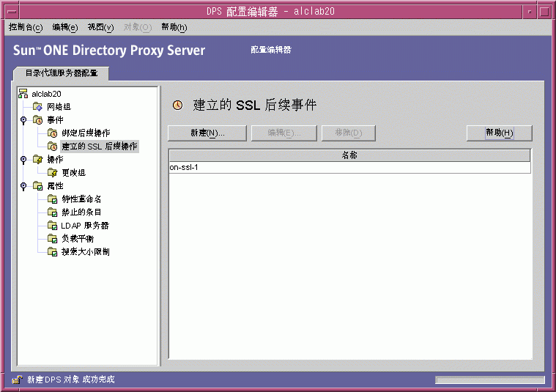Image resolution: width=556 pixels, height=392 pixels.
Task: Select 负载平衡 tree label
Action: (x=78, y=238)
